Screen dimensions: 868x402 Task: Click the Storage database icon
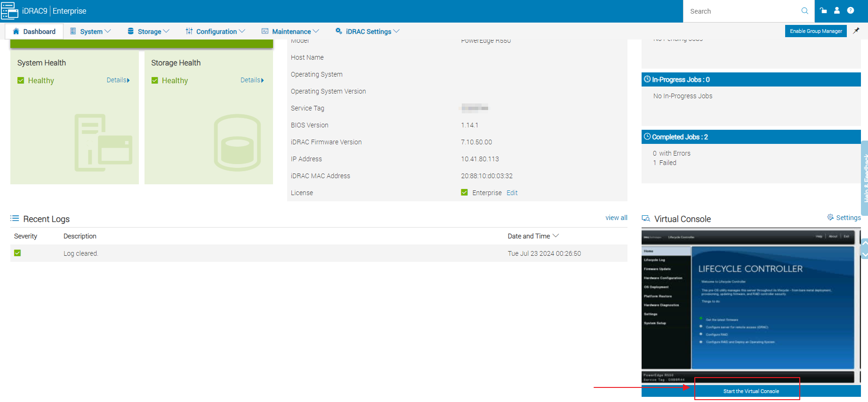pyautogui.click(x=130, y=31)
